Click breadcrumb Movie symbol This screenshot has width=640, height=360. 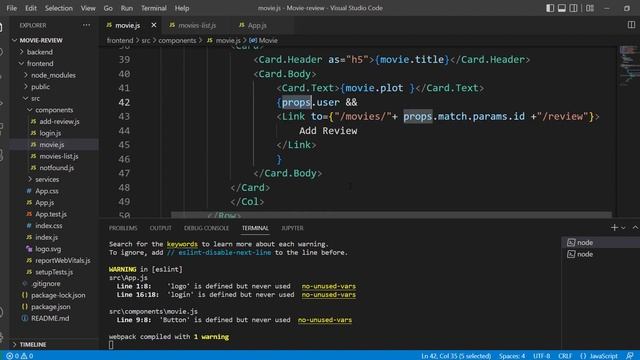point(263,40)
